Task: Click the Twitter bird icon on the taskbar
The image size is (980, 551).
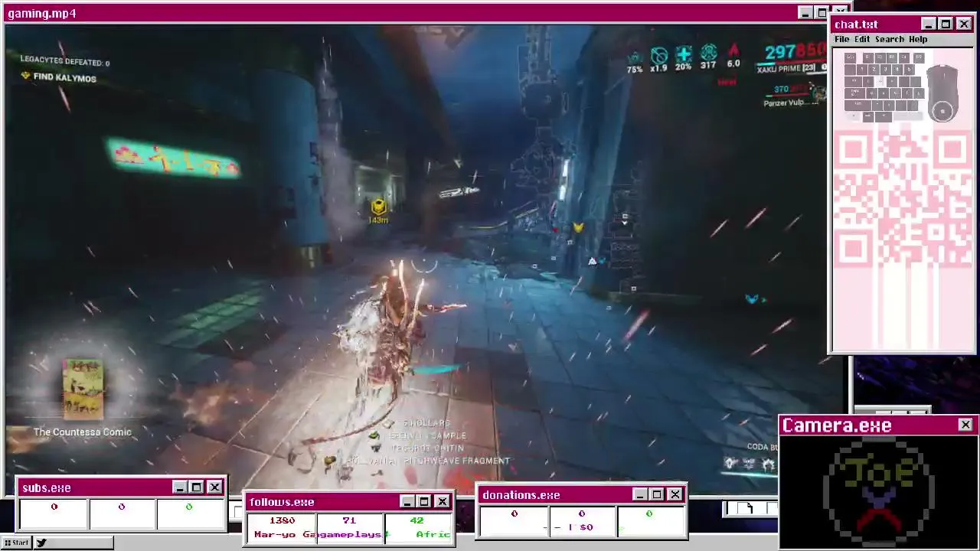Action: coord(41,543)
